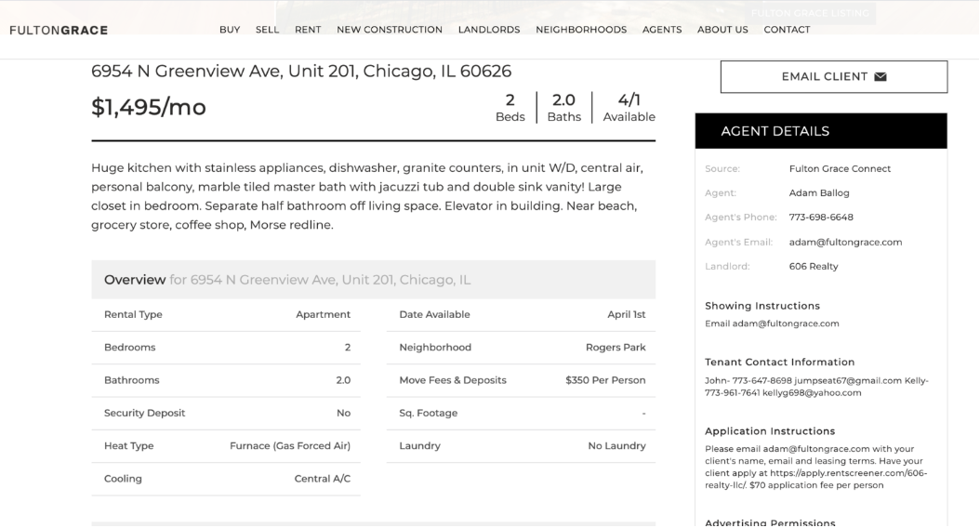The height and width of the screenshot is (528, 980).
Task: Click the apply.rentscreener.com application link
Action: click(848, 473)
